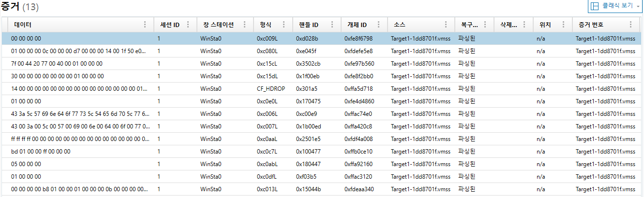
Task: Click the 증거 (13) panel title
Action: click(x=20, y=7)
